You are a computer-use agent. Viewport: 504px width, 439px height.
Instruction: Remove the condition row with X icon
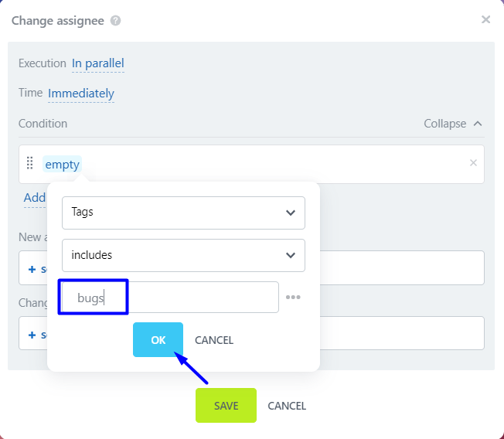(x=473, y=163)
